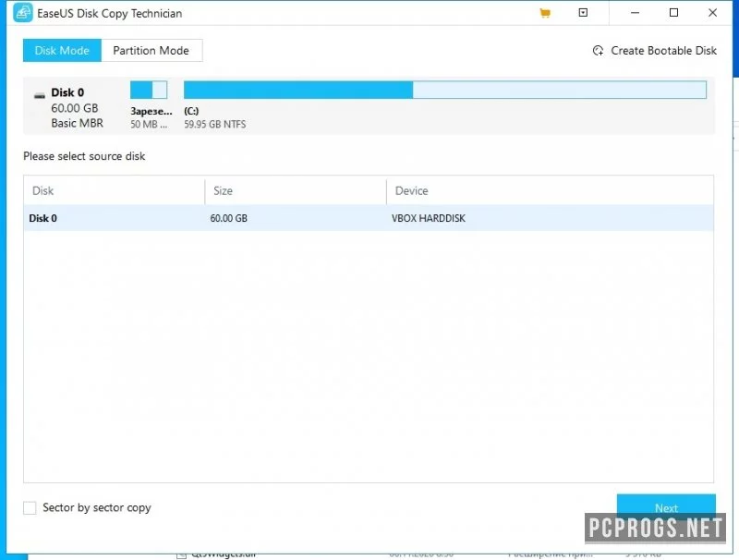Click the EaseUS Disk Copy app logo
Image resolution: width=739 pixels, height=560 pixels.
22,13
